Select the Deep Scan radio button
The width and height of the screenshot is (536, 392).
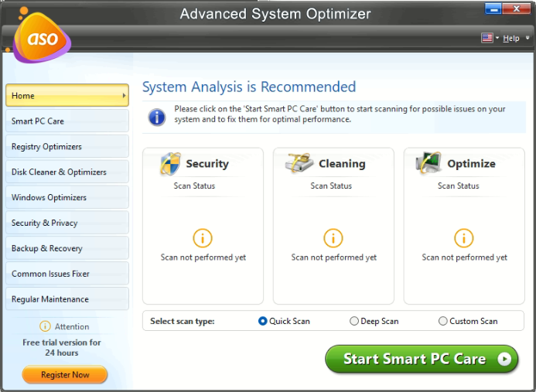[354, 322]
